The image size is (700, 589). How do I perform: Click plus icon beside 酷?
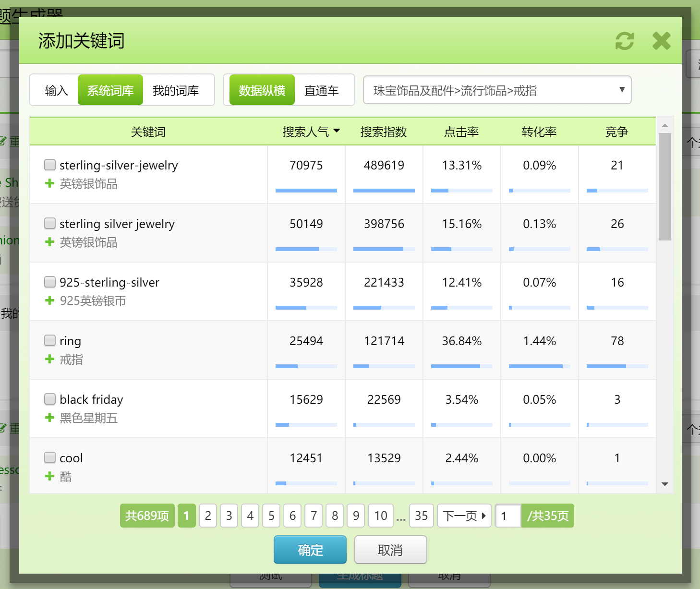(x=49, y=476)
